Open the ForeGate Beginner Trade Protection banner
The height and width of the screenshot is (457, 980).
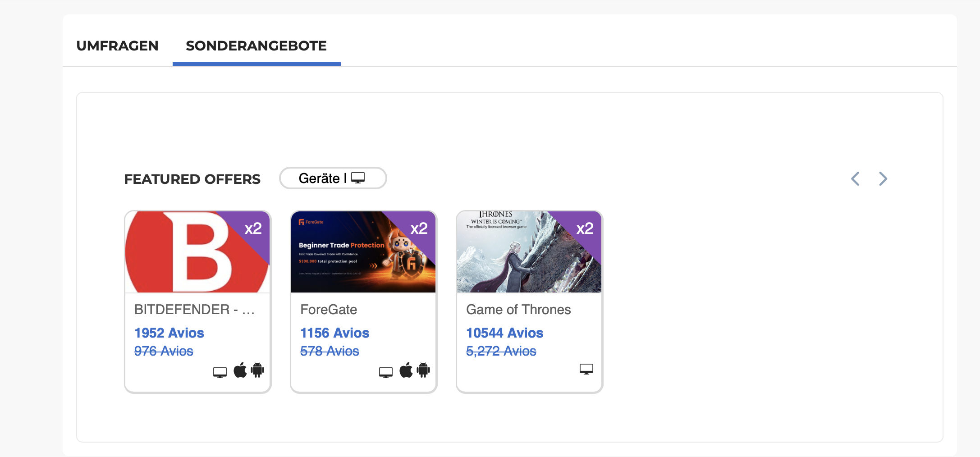click(363, 252)
